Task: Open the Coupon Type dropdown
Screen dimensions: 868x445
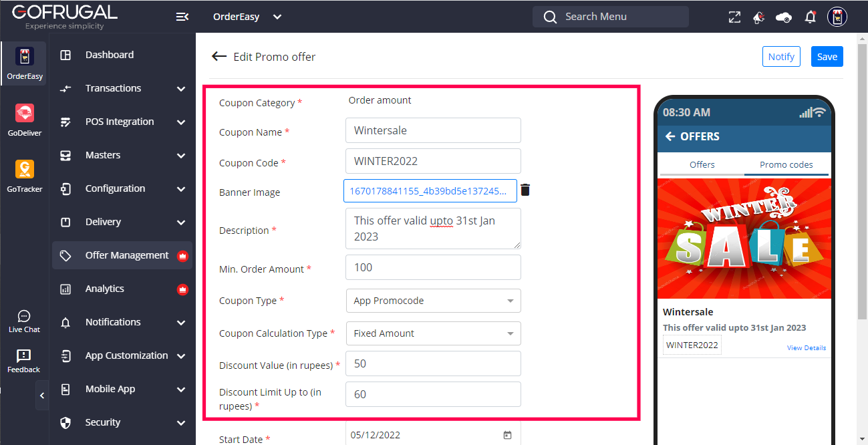Action: pos(433,301)
